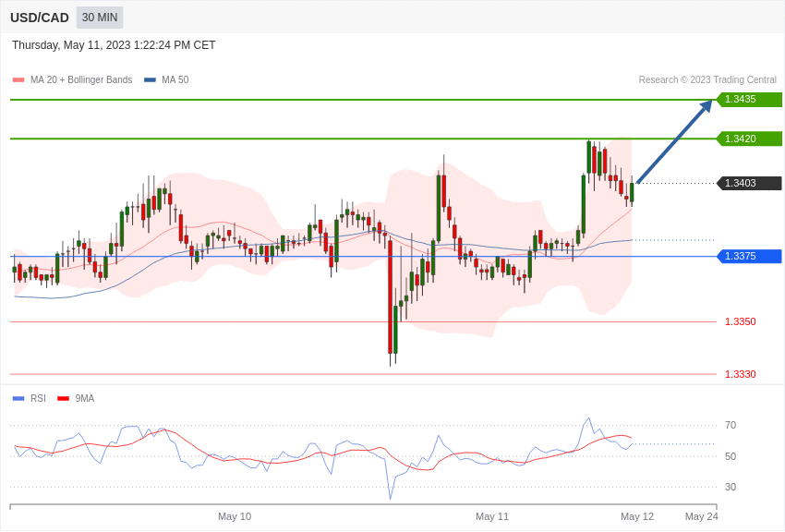Click the 1.3420 resistance price label
The height and width of the screenshot is (532, 785).
749,139
